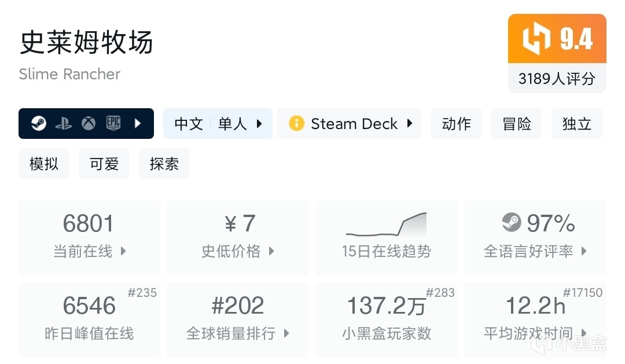Click the Steam platform icon
This screenshot has height=364, width=625.
pos(39,123)
